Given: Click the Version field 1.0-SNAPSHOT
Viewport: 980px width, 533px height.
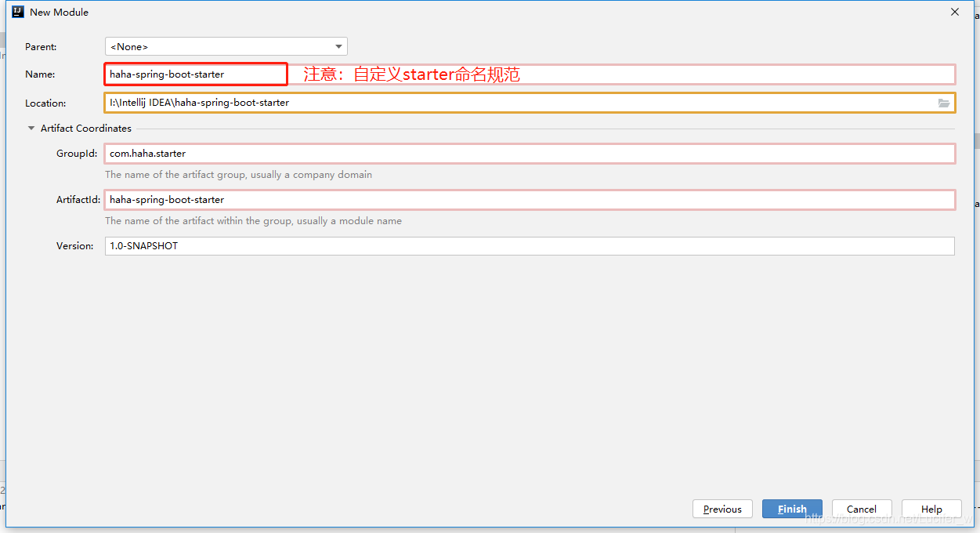Looking at the screenshot, I should click(530, 246).
